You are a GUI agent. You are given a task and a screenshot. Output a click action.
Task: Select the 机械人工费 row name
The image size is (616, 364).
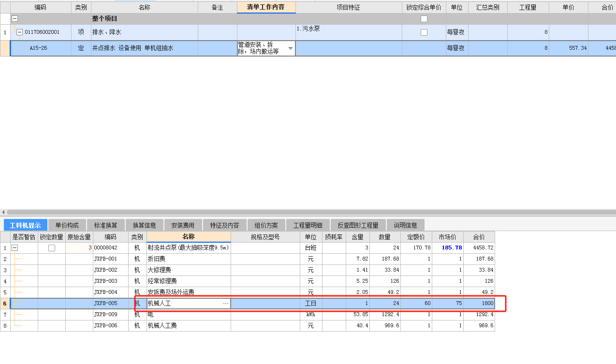[x=189, y=326]
